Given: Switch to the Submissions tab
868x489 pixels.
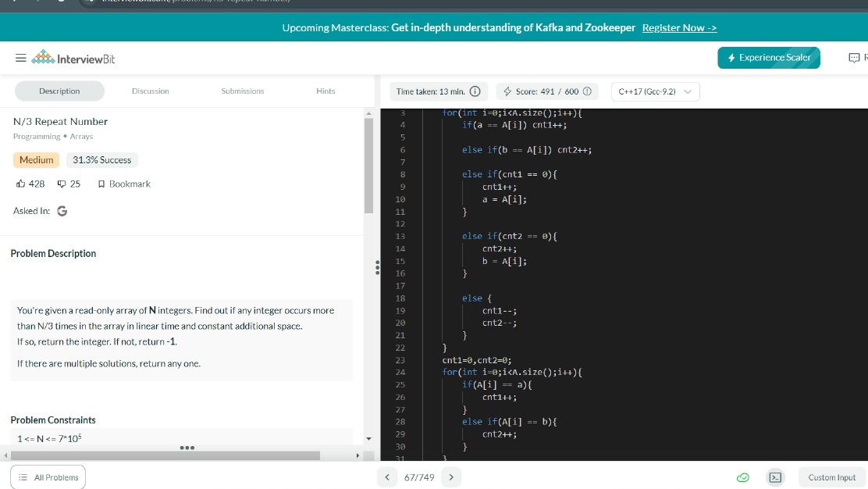Looking at the screenshot, I should click(x=242, y=91).
